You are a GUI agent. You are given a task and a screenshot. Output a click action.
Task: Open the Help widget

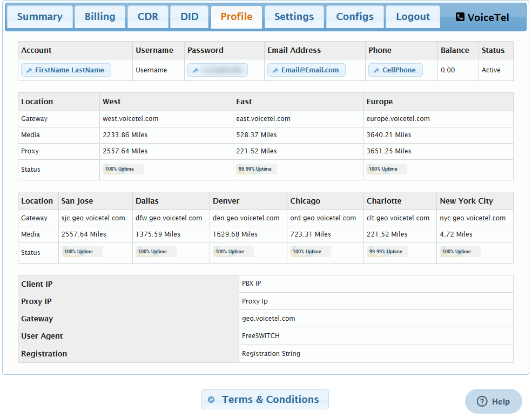tap(493, 401)
